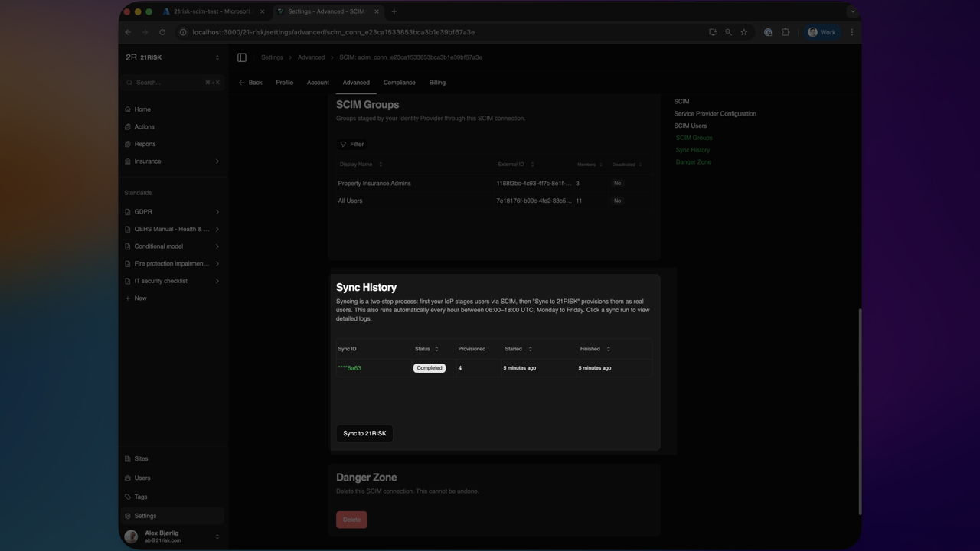
Task: Open the 21RISK workspace switcher
Action: [172, 57]
